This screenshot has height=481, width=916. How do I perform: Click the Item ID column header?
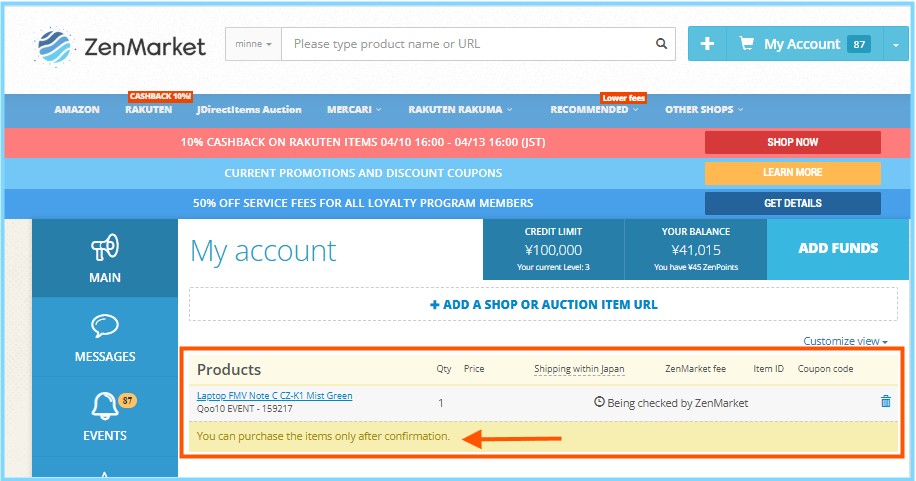pos(768,369)
